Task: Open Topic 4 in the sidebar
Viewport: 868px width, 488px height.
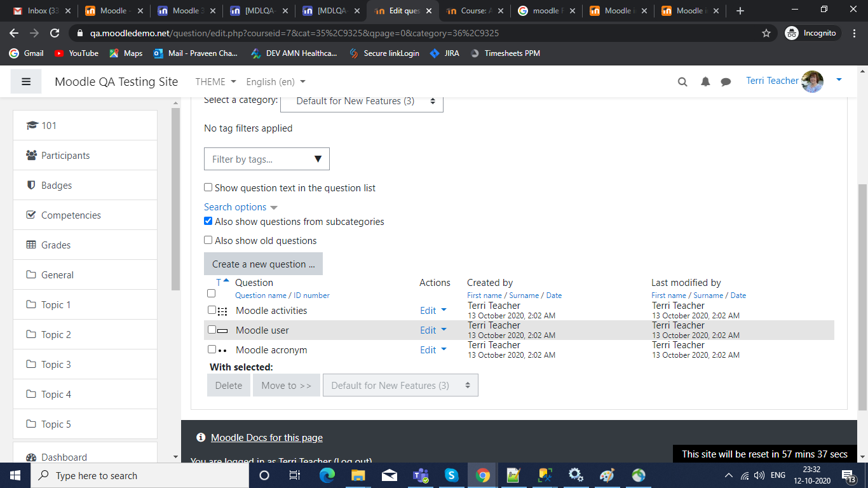Action: [85, 394]
